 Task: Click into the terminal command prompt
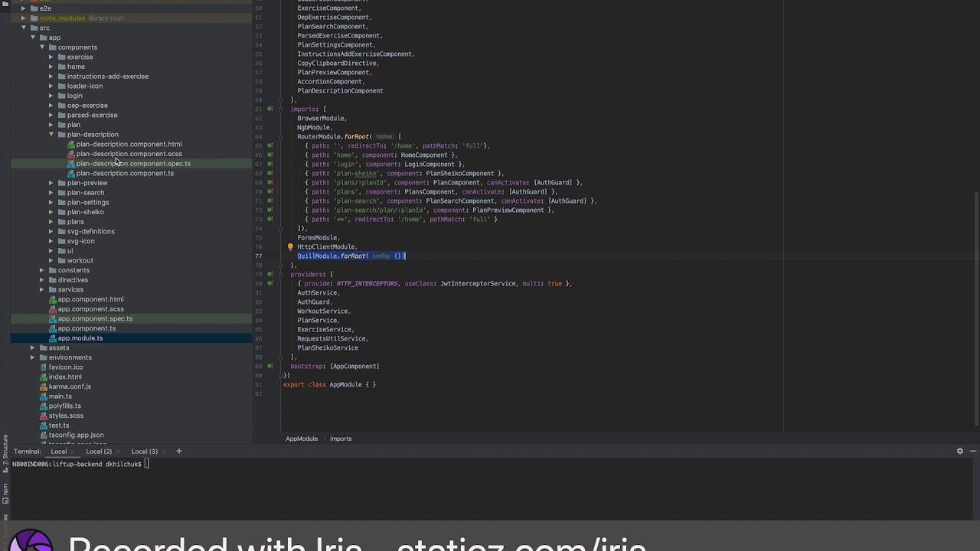(x=147, y=464)
